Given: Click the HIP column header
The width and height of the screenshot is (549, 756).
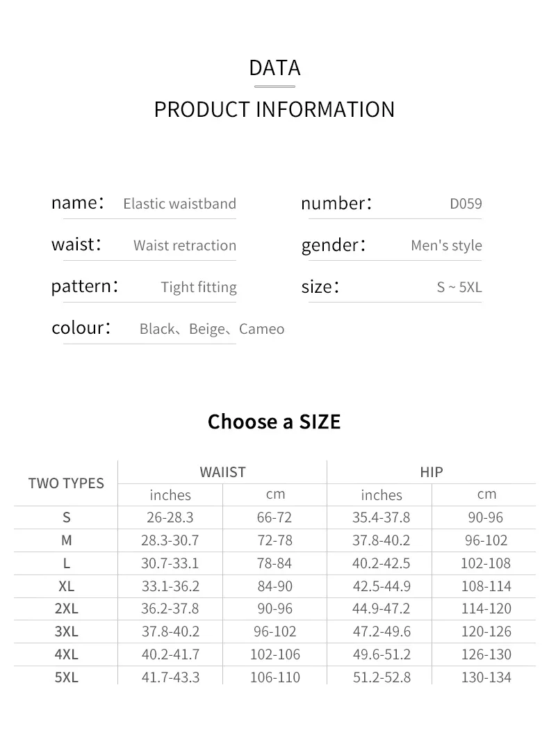Looking at the screenshot, I should click(432, 472).
